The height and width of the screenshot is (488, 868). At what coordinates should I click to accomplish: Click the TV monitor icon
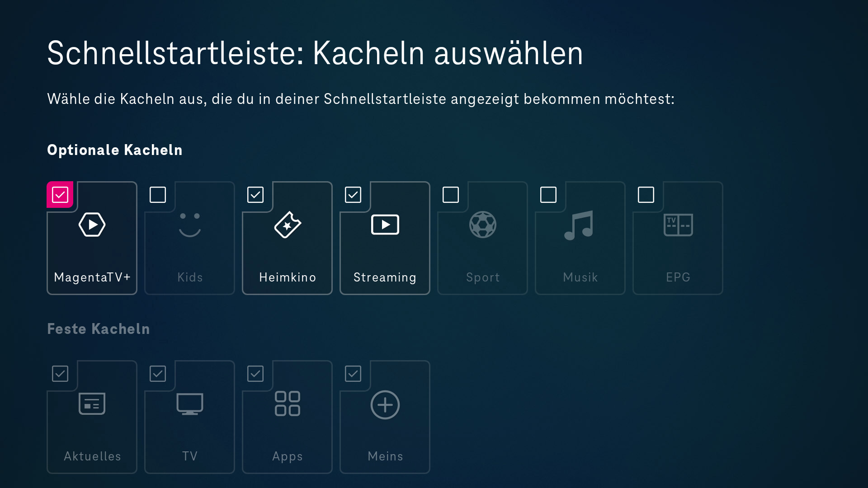tap(190, 404)
